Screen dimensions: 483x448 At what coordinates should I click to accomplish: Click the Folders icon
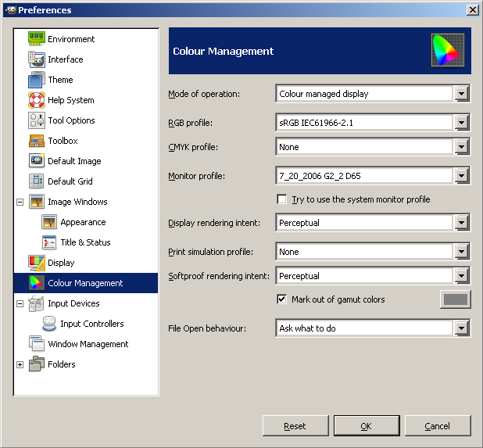[37, 364]
